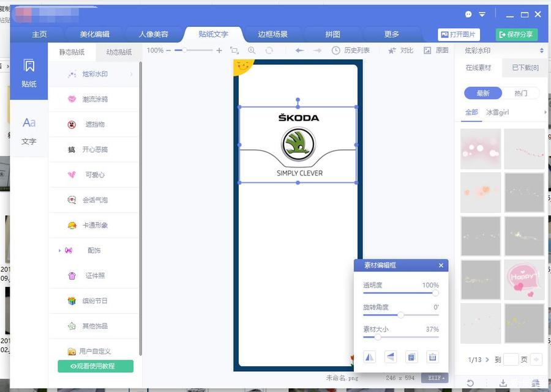This screenshot has height=392, width=551.
Task: Toggle the 热门 filter
Action: (x=521, y=93)
